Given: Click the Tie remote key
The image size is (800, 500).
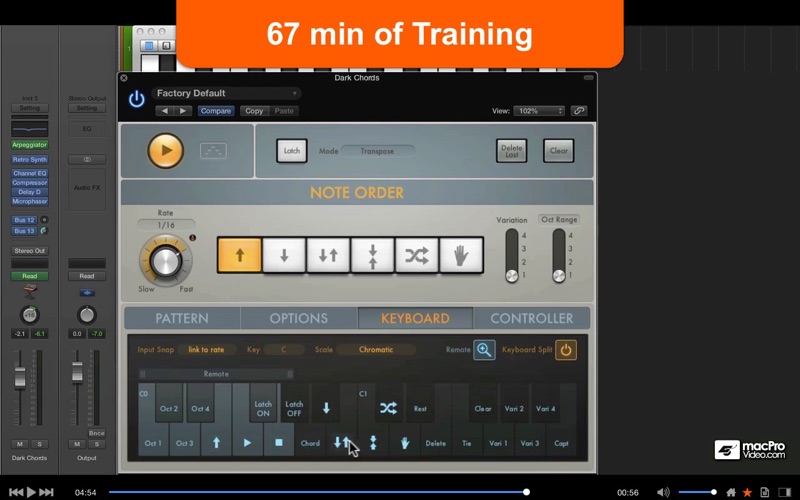Looking at the screenshot, I should (466, 443).
